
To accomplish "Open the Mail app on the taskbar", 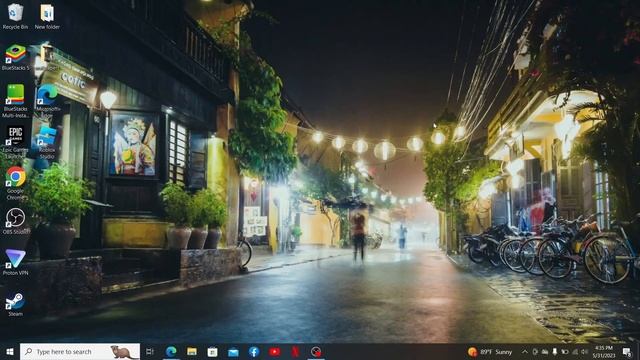I will [x=233, y=351].
